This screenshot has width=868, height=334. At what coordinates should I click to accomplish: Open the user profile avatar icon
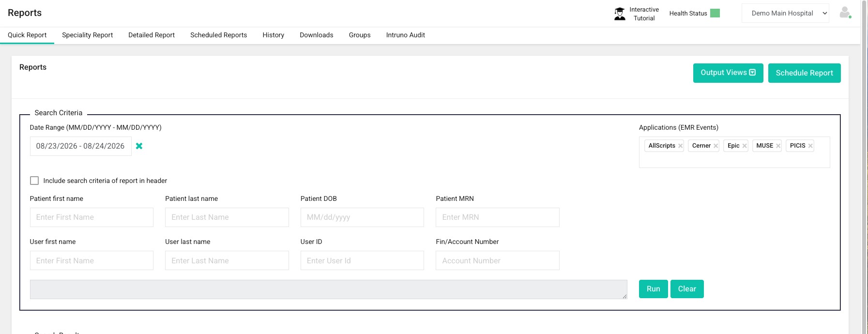[845, 13]
